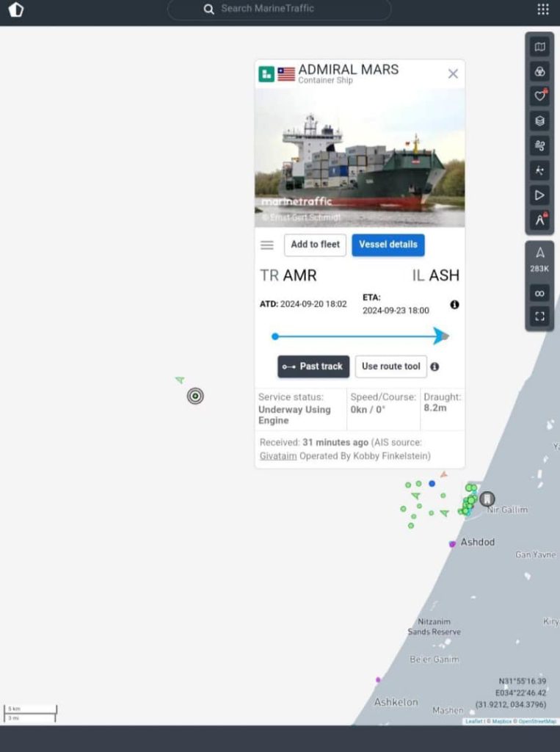
Task: Select Use route tool
Action: [390, 366]
